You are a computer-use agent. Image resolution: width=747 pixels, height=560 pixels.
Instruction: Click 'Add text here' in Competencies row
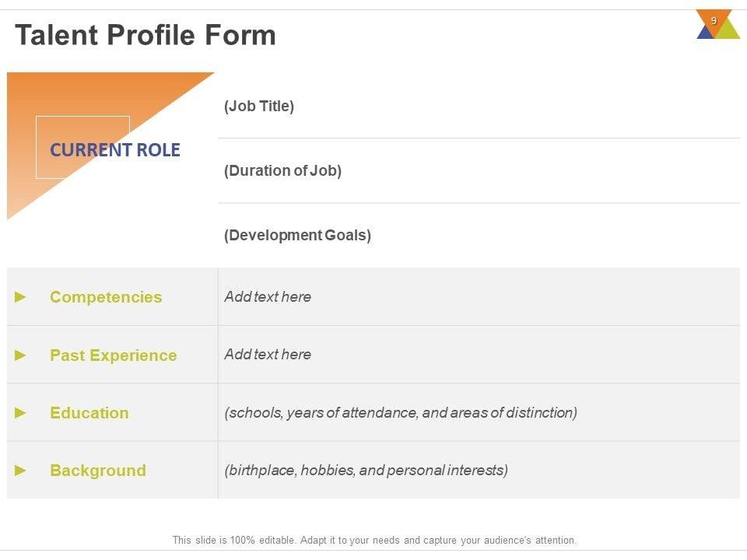pos(268,296)
